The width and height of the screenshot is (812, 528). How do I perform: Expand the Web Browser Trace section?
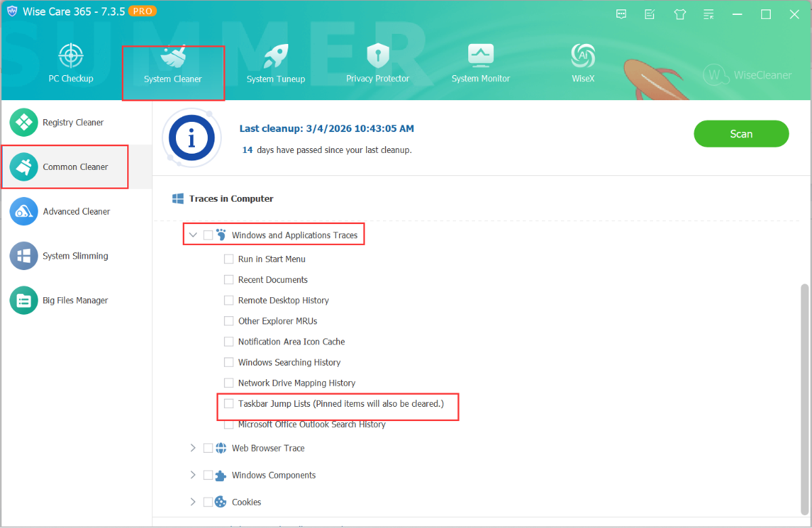[193, 448]
